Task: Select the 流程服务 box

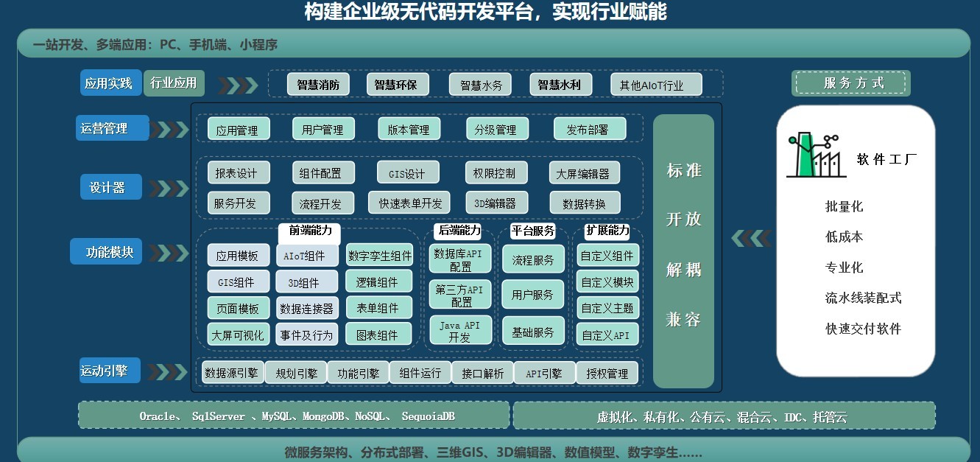Action: click(x=533, y=259)
